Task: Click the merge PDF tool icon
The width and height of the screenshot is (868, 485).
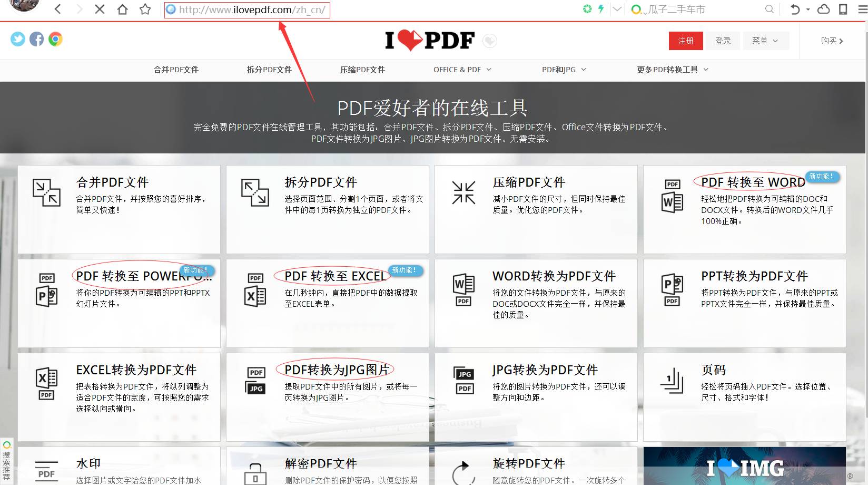Action: (x=46, y=192)
